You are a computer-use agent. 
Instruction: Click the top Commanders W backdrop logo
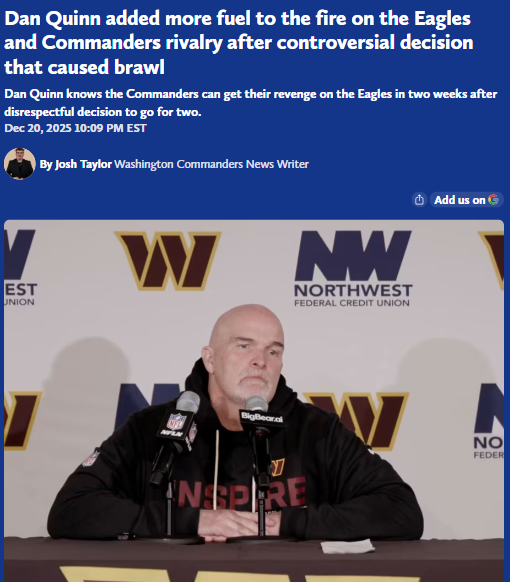(x=167, y=261)
